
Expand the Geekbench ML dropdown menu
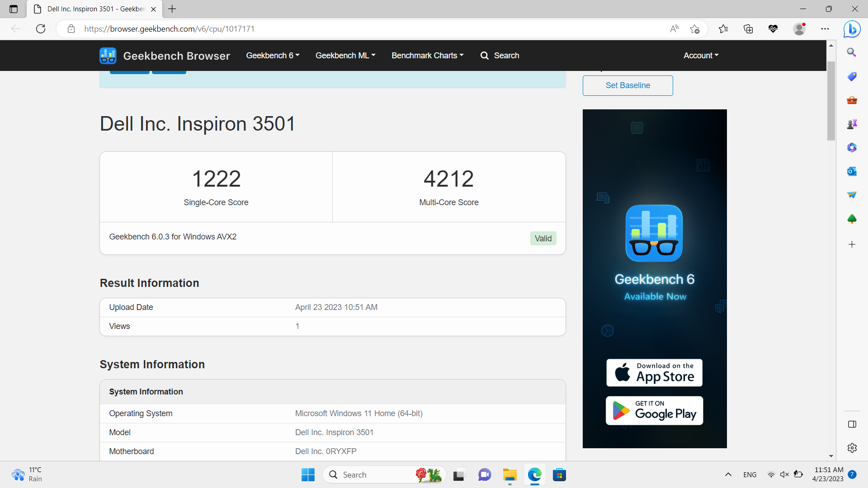345,56
